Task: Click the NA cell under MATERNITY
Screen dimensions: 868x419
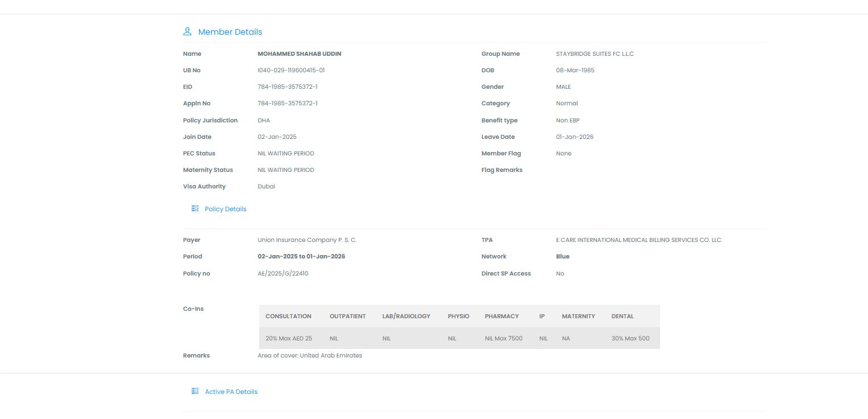Action: click(x=566, y=338)
